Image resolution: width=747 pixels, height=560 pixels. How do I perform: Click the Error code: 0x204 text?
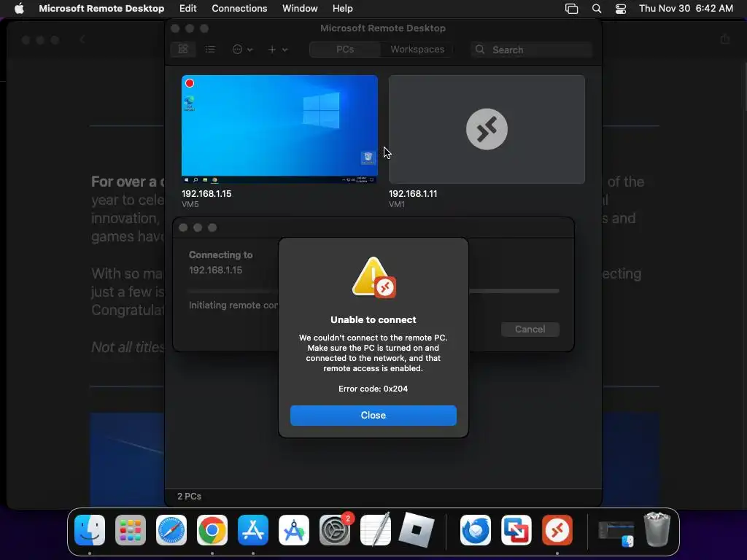(x=373, y=389)
